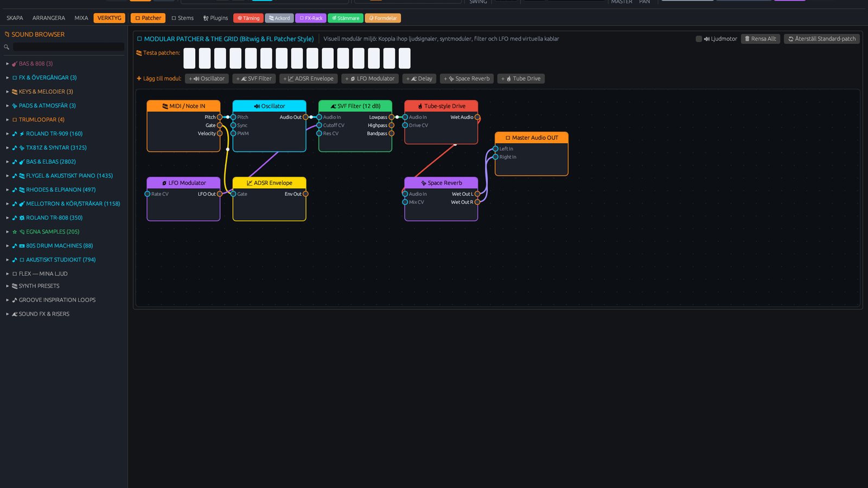Select the Stems sub-tab
Viewport: 868px width, 488px height.
[182, 18]
